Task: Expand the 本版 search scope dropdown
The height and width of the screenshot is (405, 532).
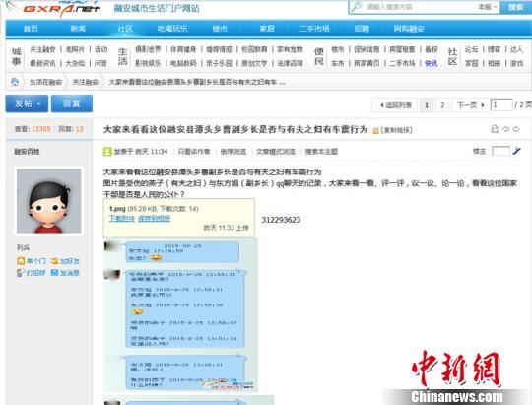Action: point(488,7)
